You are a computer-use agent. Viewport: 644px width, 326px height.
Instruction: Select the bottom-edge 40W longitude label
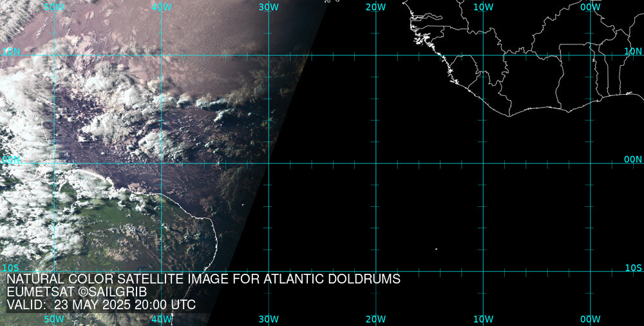pos(162,319)
